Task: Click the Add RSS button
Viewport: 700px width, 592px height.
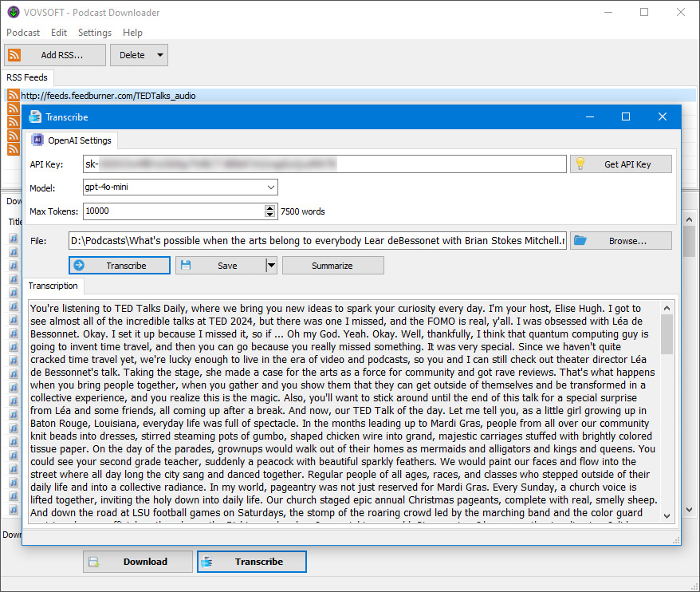Action: click(x=55, y=55)
